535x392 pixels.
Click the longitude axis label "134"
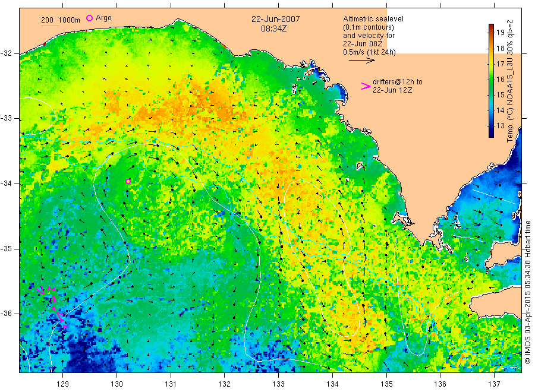click(332, 384)
